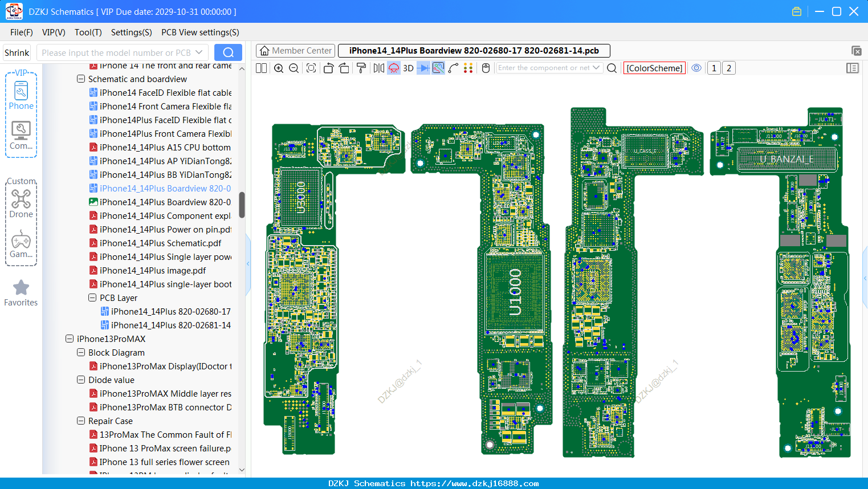The image size is (868, 489).
Task: Open iPhone14_14Plus image.pdf
Action: click(x=148, y=271)
